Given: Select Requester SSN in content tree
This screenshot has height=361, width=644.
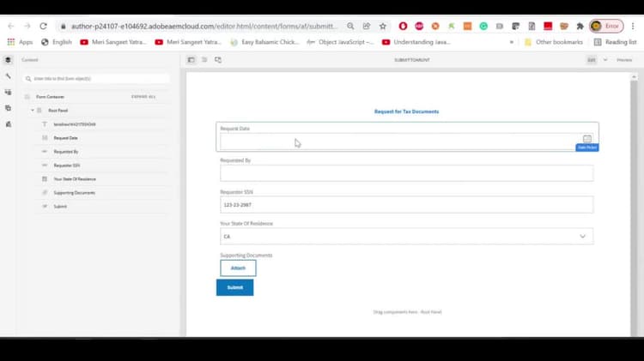Looking at the screenshot, I should point(66,165).
